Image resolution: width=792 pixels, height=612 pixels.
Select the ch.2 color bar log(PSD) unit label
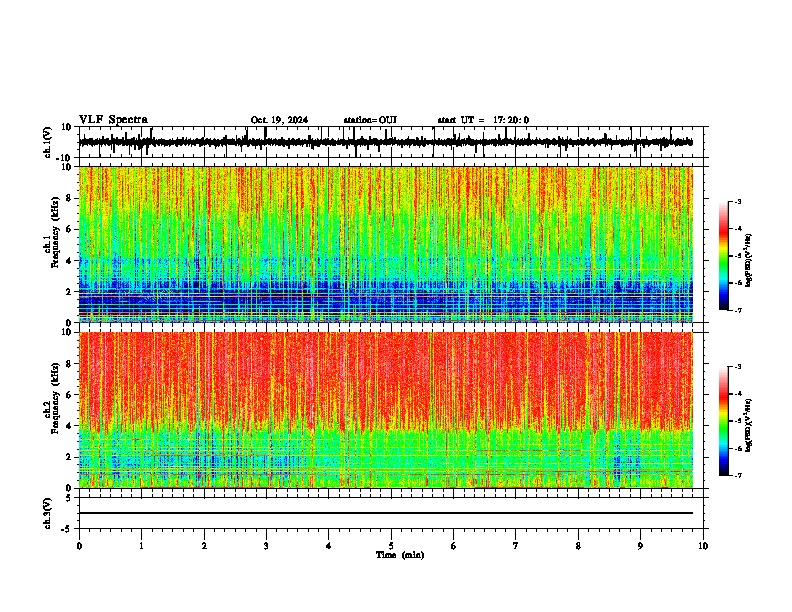[x=749, y=425]
